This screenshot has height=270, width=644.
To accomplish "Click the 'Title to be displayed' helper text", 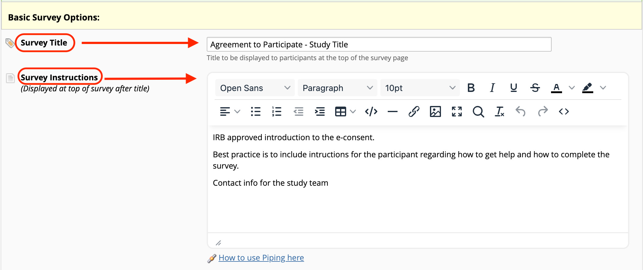I will [307, 58].
